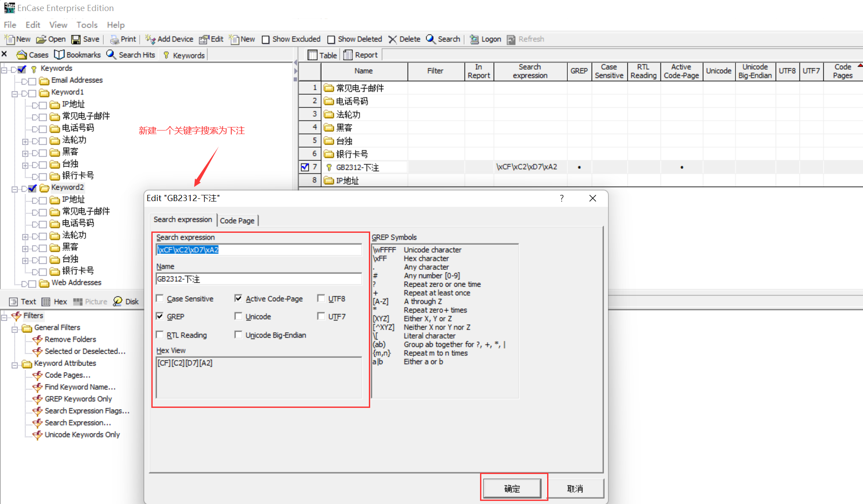Click the Print toolbar icon
This screenshot has height=504, width=863.
114,39
